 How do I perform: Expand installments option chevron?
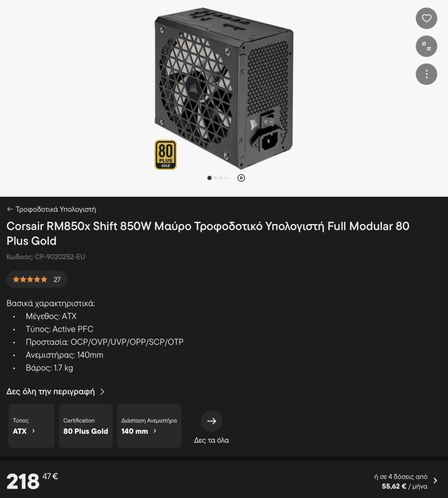click(x=435, y=481)
